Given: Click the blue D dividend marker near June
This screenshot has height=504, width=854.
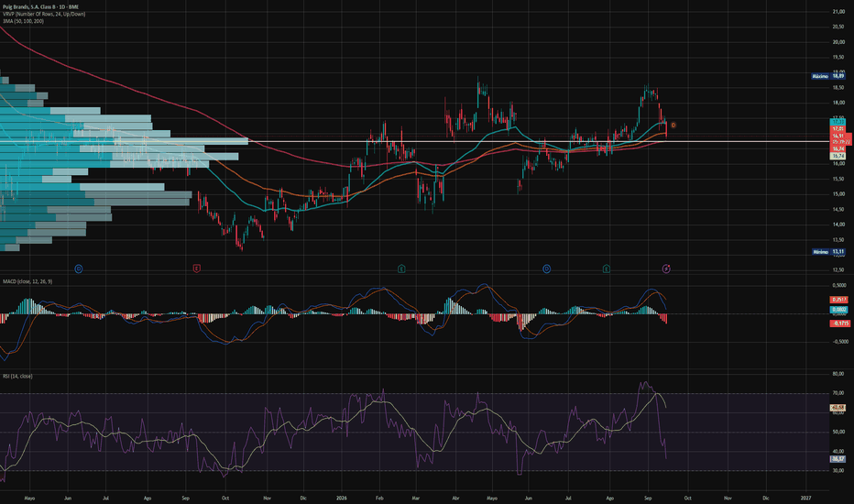Looking at the screenshot, I should point(546,268).
